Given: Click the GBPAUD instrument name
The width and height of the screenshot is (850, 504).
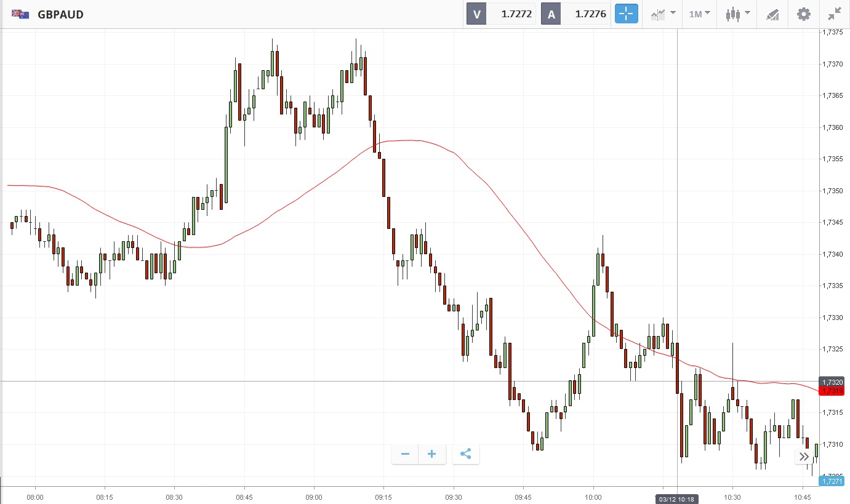Looking at the screenshot, I should pos(60,14).
